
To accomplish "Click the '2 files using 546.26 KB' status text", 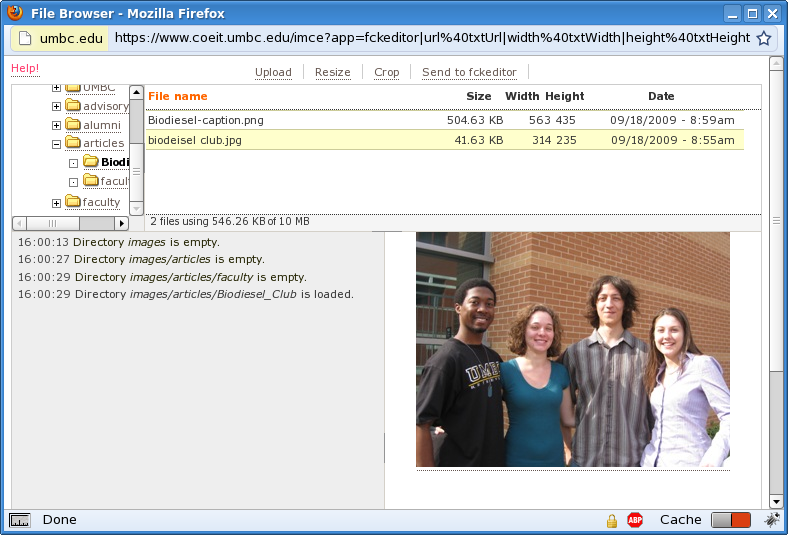I will [230, 222].
